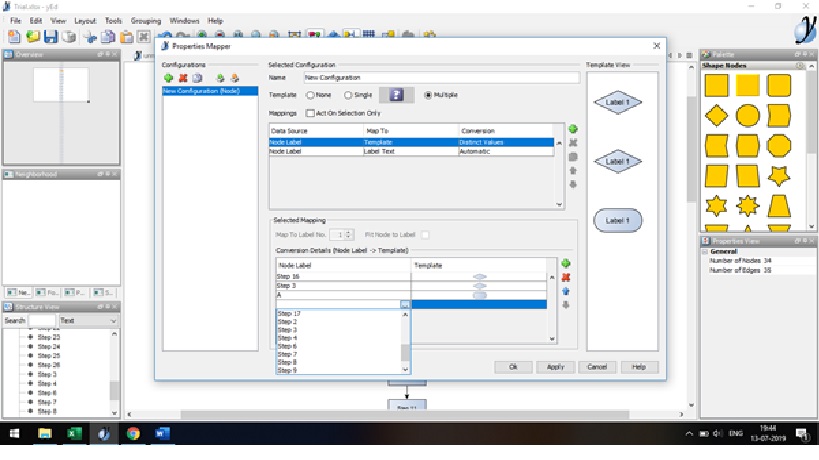Viewport: 819px width, 460px height.
Task: Delete configuration using red X icon
Action: tap(182, 77)
